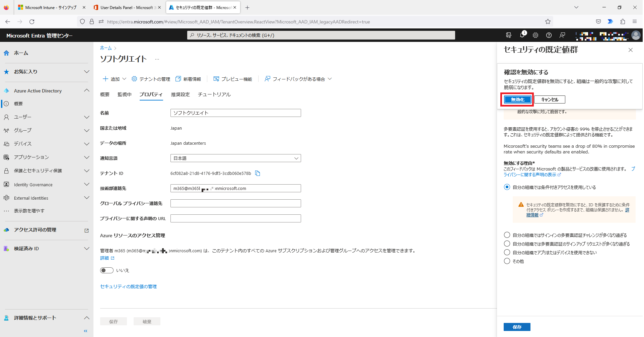Bookmark this page with the star icon
Screen dimensions: 644x337
548,22
